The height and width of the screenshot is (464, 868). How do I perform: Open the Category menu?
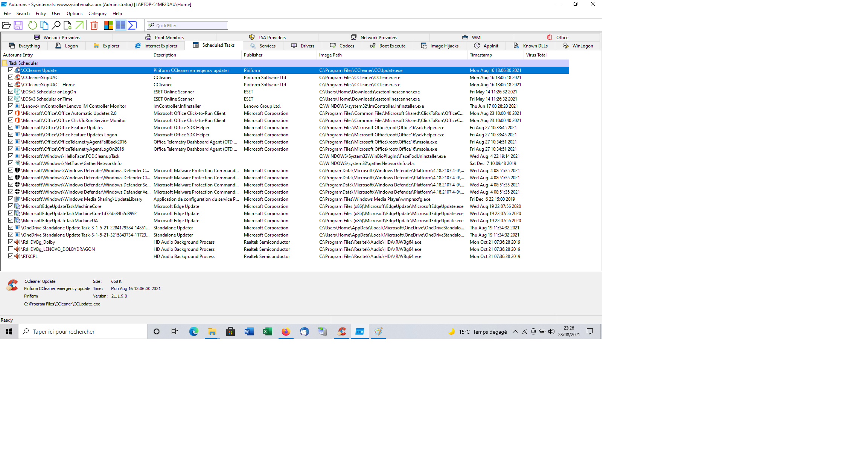(x=97, y=13)
